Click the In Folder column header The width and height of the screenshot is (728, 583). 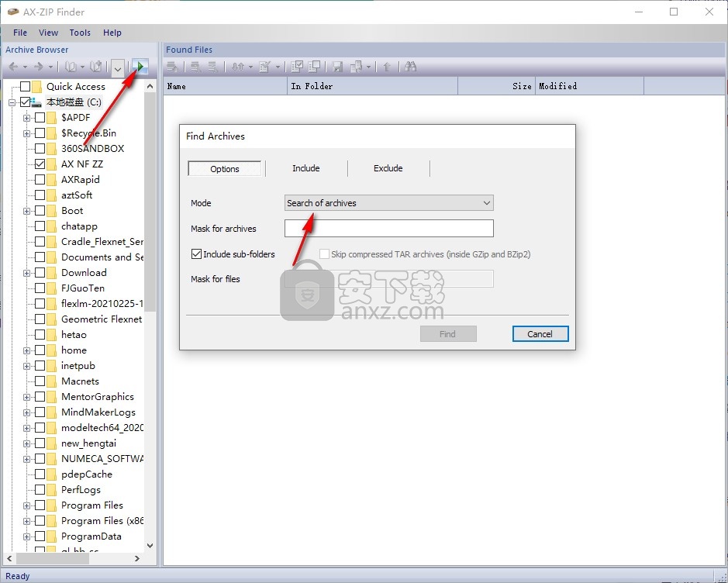tap(372, 86)
